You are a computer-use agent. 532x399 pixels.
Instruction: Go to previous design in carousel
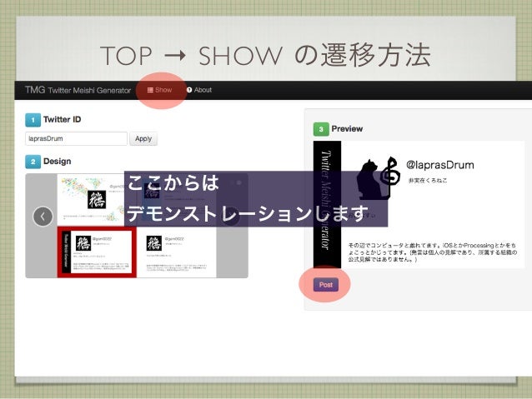43,217
